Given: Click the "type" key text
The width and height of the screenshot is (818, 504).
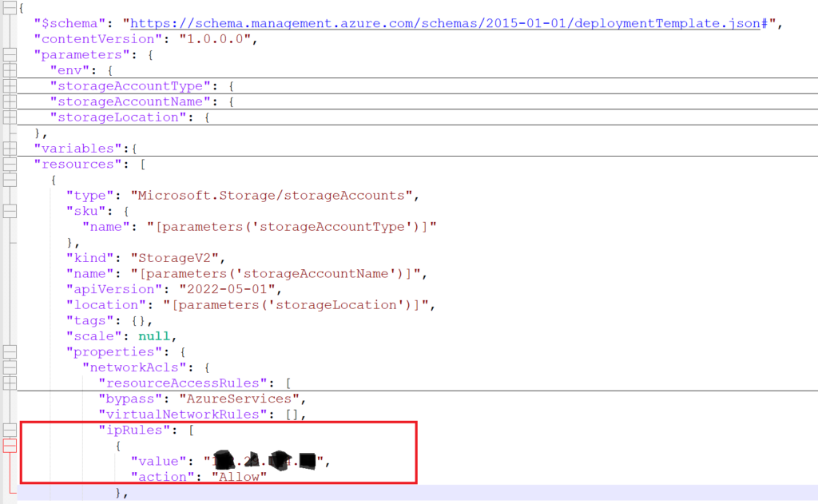Looking at the screenshot, I should pyautogui.click(x=89, y=196).
